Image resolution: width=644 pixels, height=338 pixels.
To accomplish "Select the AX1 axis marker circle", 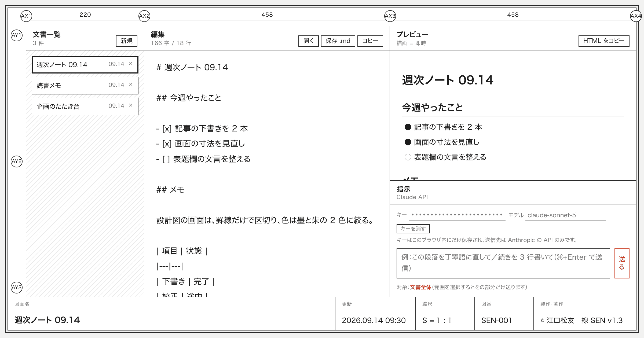I will (x=26, y=16).
